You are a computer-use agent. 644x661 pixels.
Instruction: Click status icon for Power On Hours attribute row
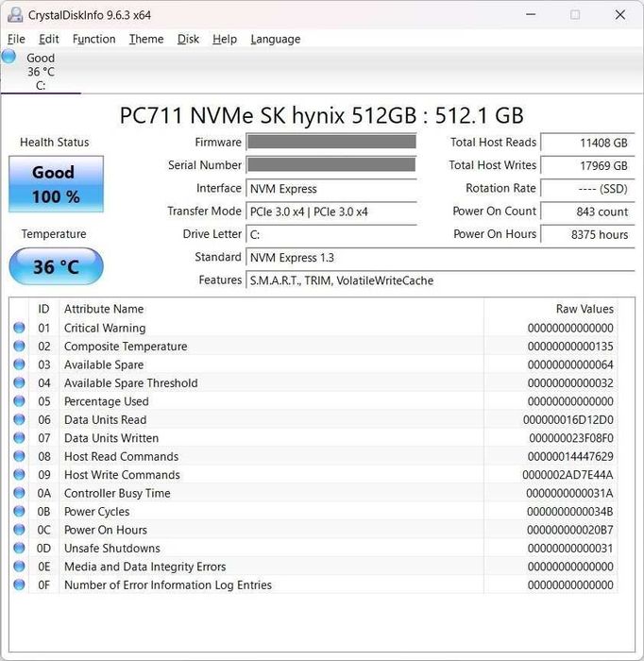coord(19,530)
